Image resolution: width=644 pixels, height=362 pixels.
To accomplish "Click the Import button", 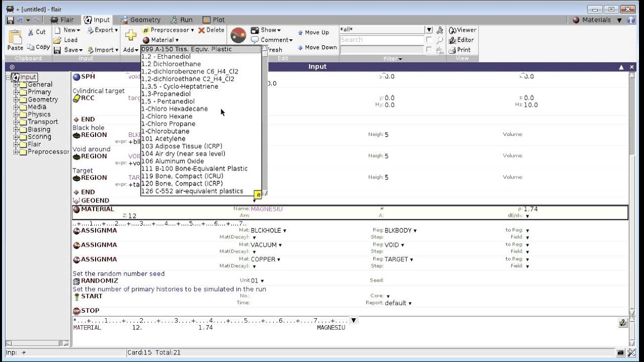I will click(x=103, y=50).
